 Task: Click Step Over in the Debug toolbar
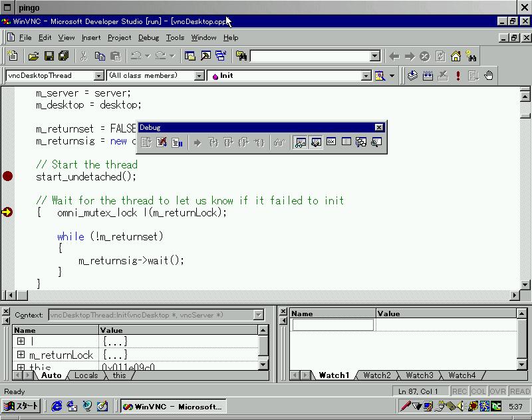tap(228, 142)
